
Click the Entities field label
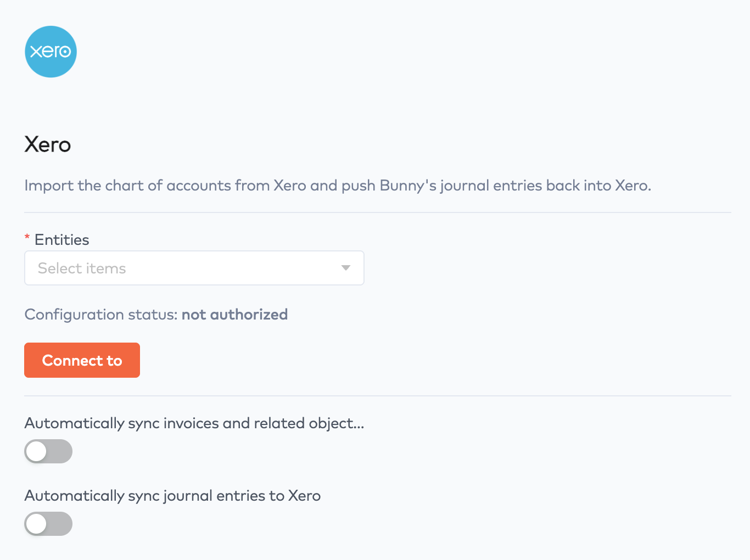point(61,240)
